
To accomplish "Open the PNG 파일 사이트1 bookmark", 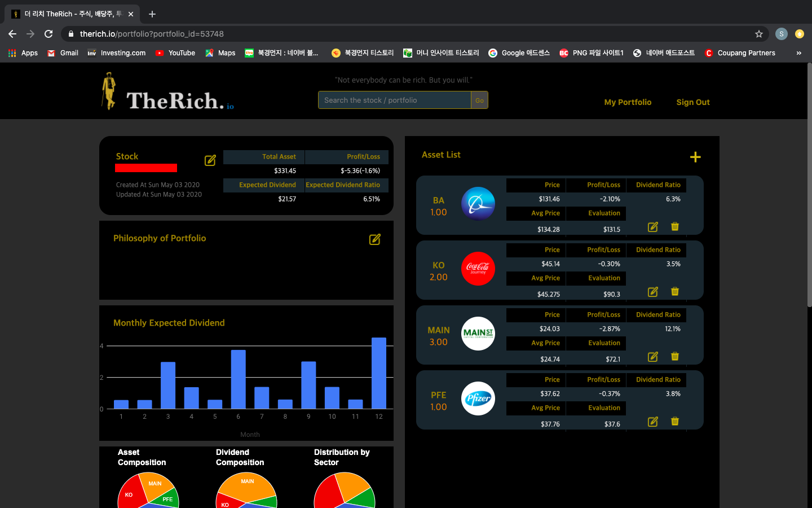I will point(592,53).
